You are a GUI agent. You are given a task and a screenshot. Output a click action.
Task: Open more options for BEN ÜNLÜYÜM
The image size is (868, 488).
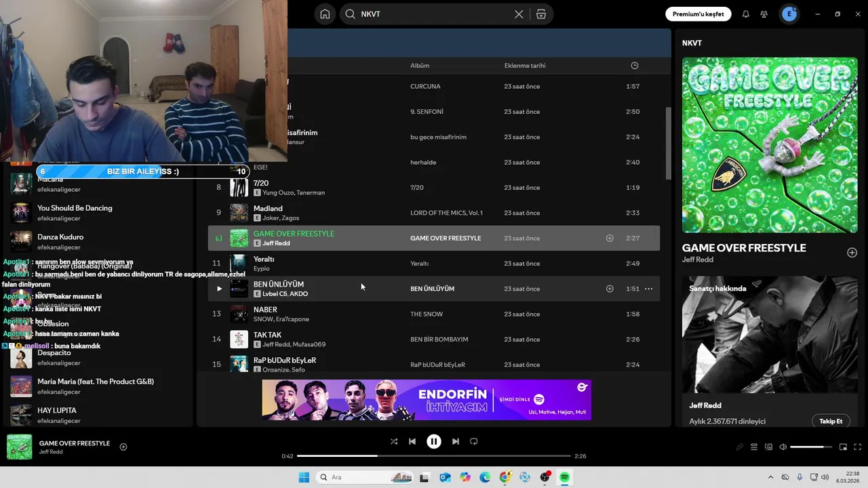649,289
